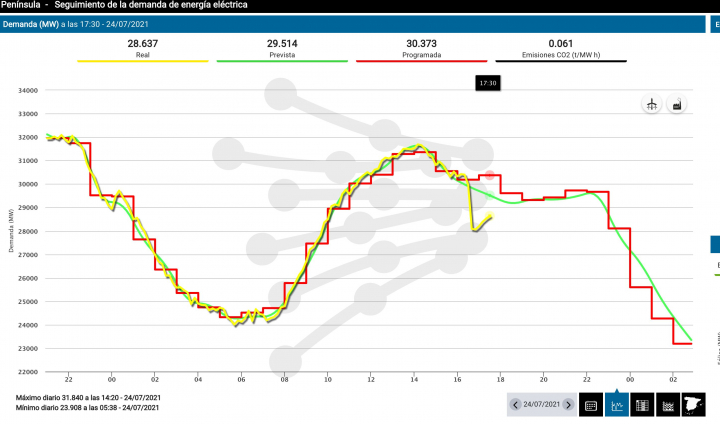Click the 24/07/2021 date field
The height and width of the screenshot is (424, 720).
click(x=541, y=405)
